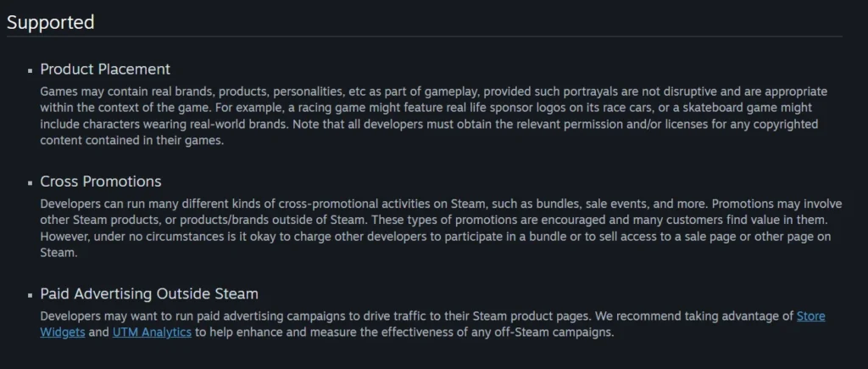The height and width of the screenshot is (369, 868).
Task: Click the bullet beside Paid Advertising Outside Steam
Action: [31, 295]
